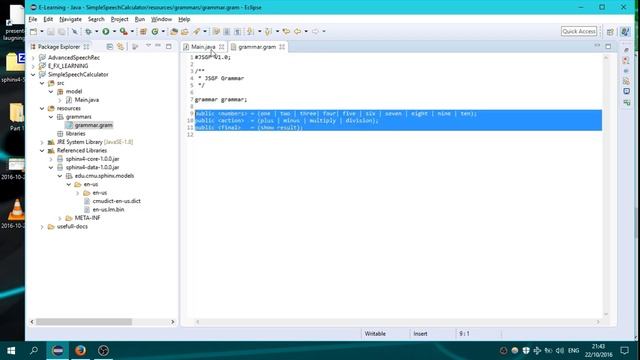
Task: Select grammar.gram file in the tree
Action: pyautogui.click(x=93, y=125)
